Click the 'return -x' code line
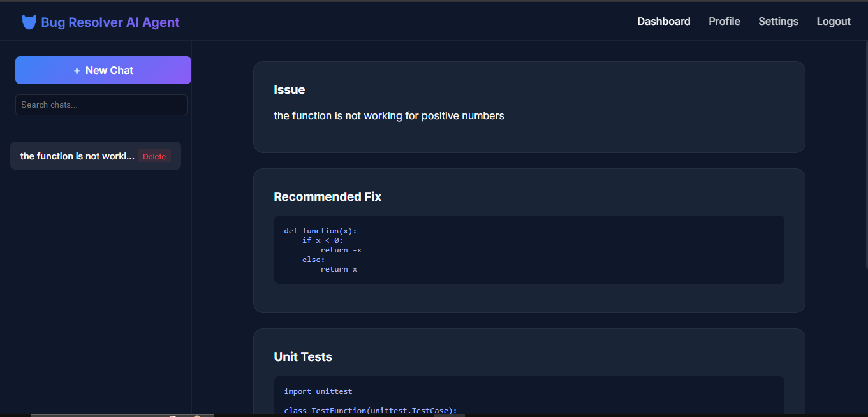 click(x=341, y=250)
